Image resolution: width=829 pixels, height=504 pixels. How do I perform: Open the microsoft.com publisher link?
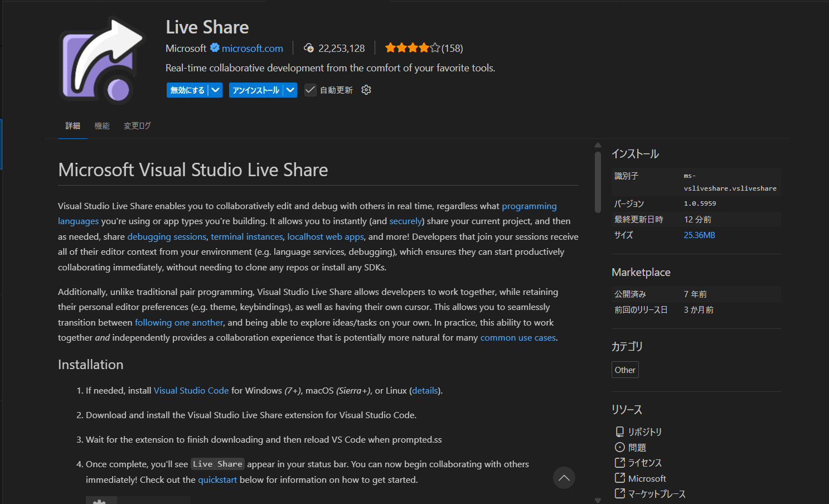tap(253, 49)
